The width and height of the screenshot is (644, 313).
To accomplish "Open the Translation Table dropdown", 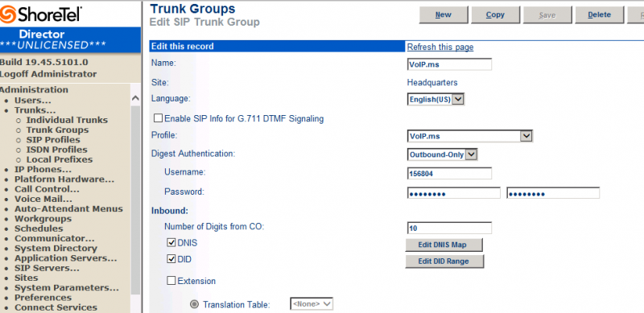I will click(x=312, y=304).
